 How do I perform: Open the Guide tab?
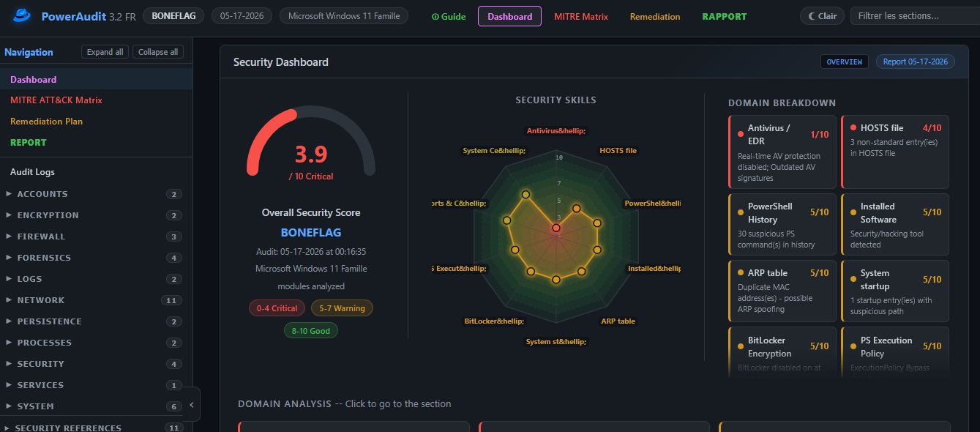pyautogui.click(x=449, y=16)
